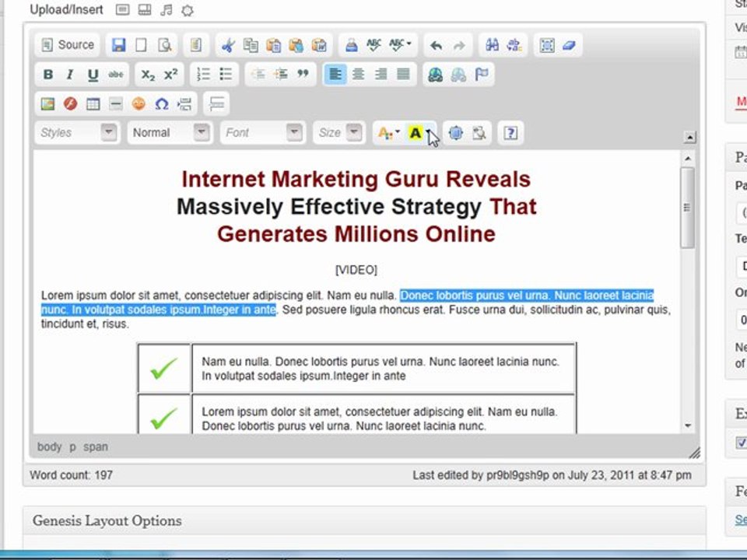
Task: Click the Anchor flag icon
Action: pyautogui.click(x=482, y=75)
